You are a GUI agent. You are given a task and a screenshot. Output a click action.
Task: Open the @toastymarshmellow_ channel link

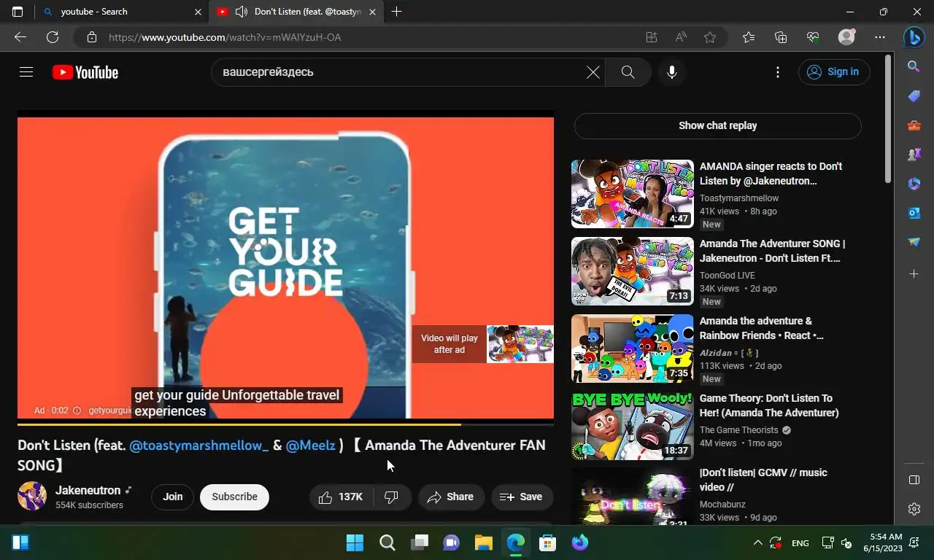[198, 446]
